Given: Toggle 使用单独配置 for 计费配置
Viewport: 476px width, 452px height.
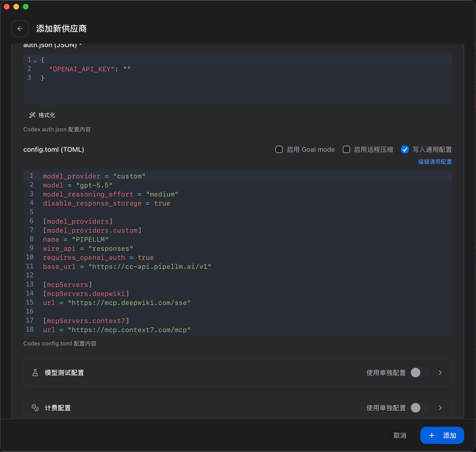Looking at the screenshot, I should point(420,408).
